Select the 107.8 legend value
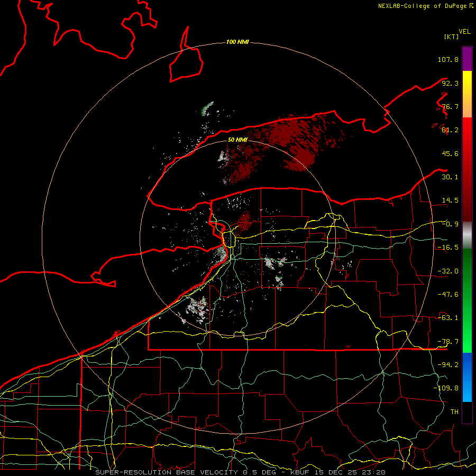The width and height of the screenshot is (476, 476). (x=448, y=59)
